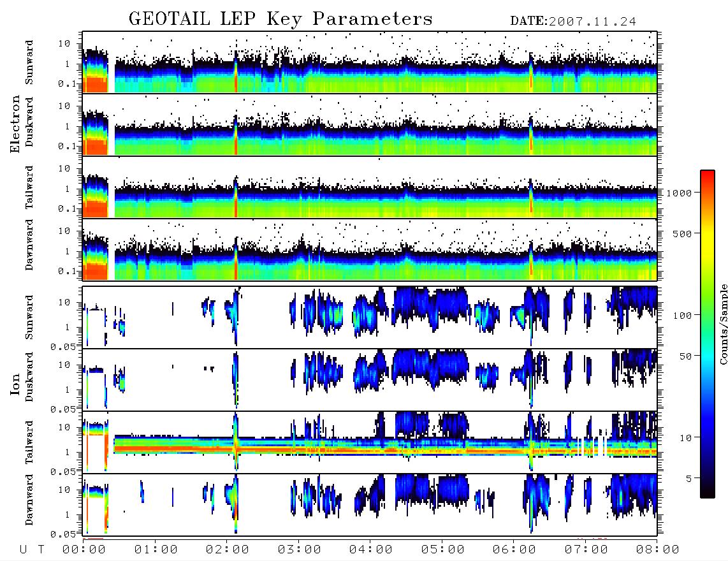Click inside the Electron Dawnward spectrogram panel
The image size is (728, 561).
pos(370,249)
